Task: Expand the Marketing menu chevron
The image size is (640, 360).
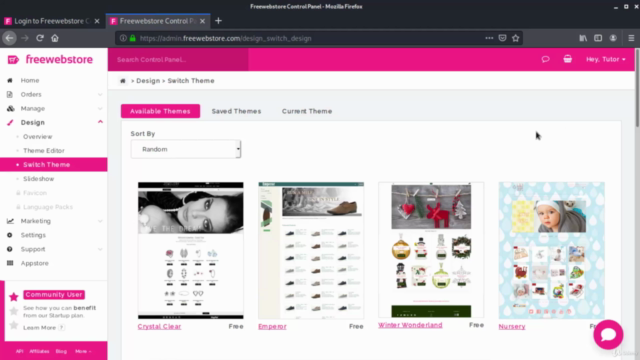Action: click(x=100, y=221)
